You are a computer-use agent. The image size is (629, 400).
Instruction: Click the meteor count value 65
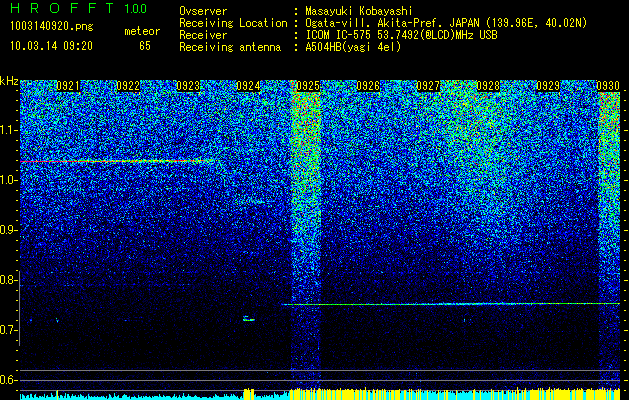pyautogui.click(x=145, y=46)
